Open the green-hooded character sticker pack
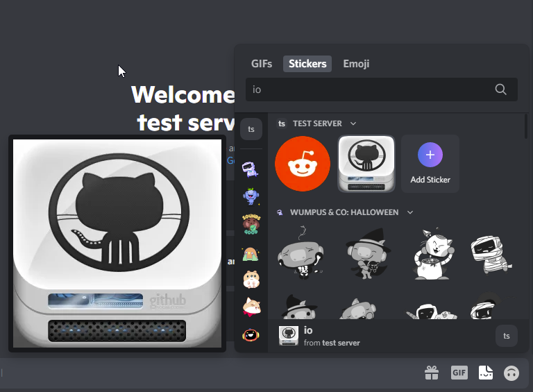 [x=251, y=254]
